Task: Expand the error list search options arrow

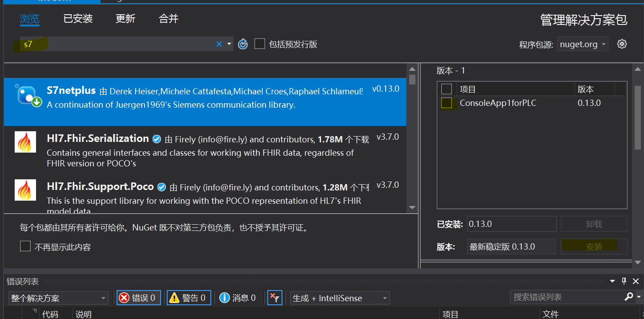Action: click(x=639, y=297)
